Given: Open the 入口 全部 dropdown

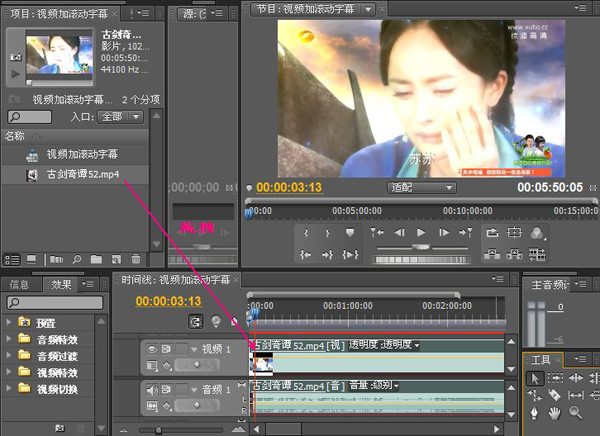Looking at the screenshot, I should coord(121,117).
